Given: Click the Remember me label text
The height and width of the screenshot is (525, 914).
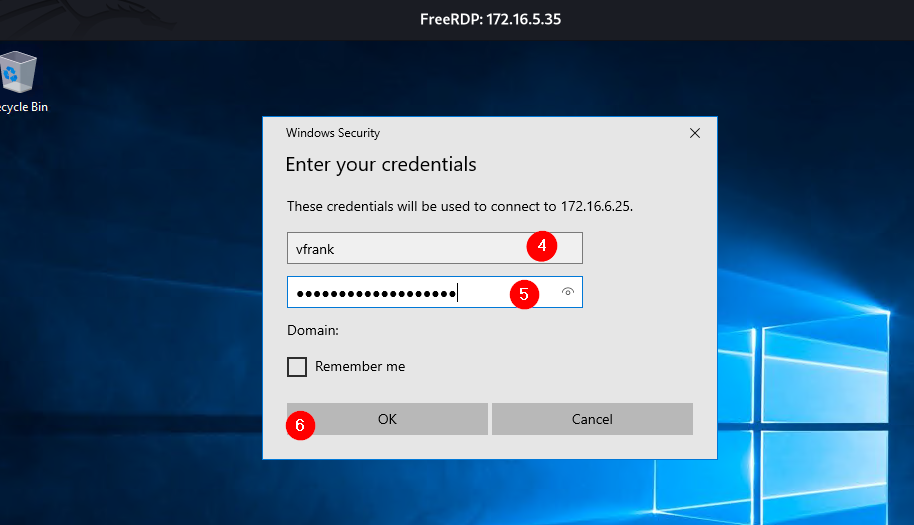Looking at the screenshot, I should [x=360, y=367].
